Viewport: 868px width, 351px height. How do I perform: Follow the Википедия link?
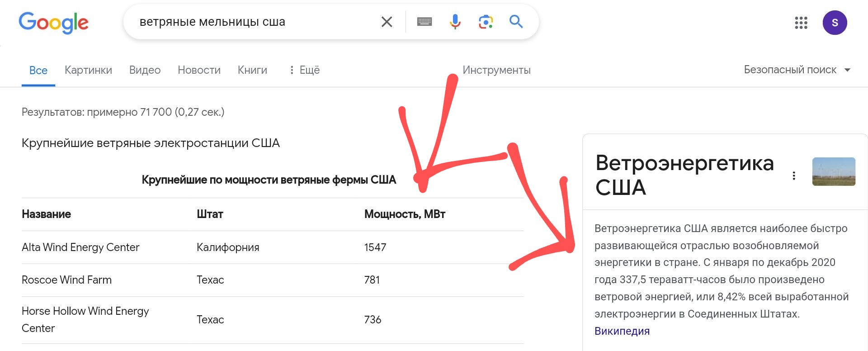(x=622, y=331)
